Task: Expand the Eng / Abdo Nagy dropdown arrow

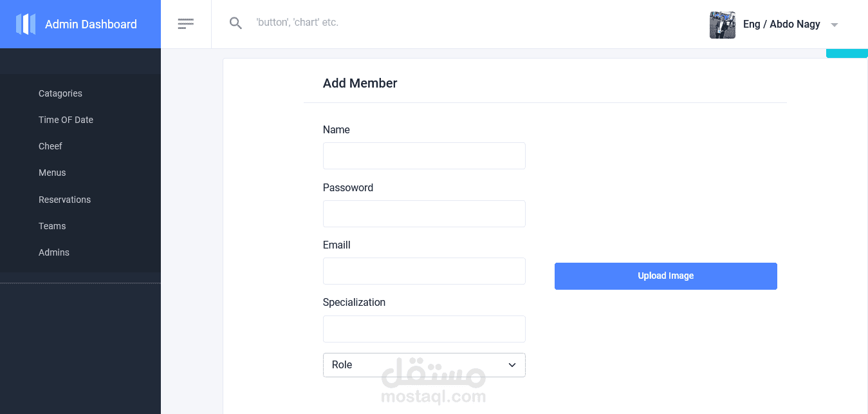Action: point(835,25)
